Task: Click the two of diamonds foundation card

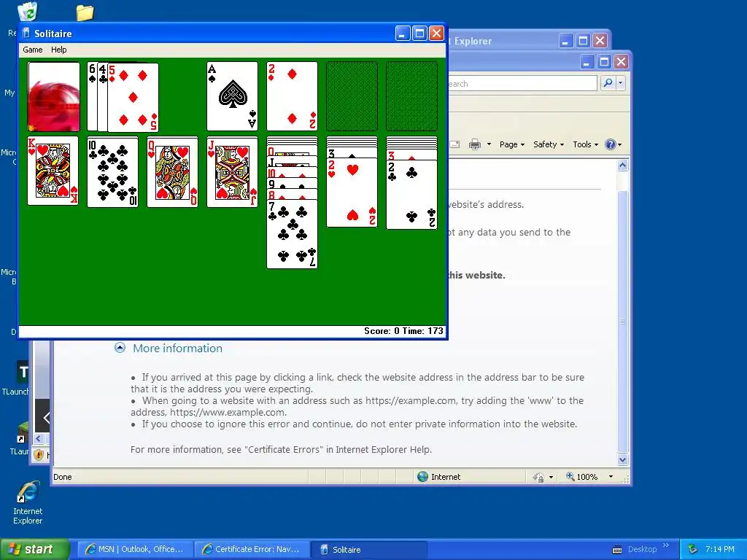Action: (x=292, y=97)
